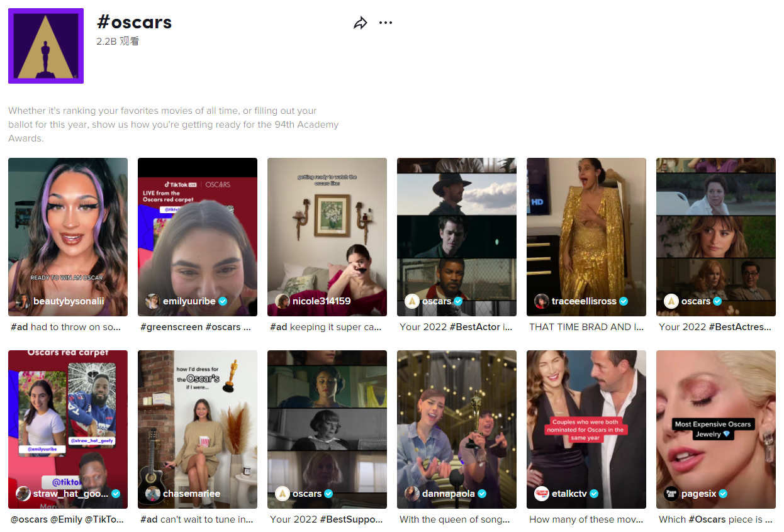The height and width of the screenshot is (532, 784).
Task: Click the '#oscars' page title
Action: click(134, 22)
